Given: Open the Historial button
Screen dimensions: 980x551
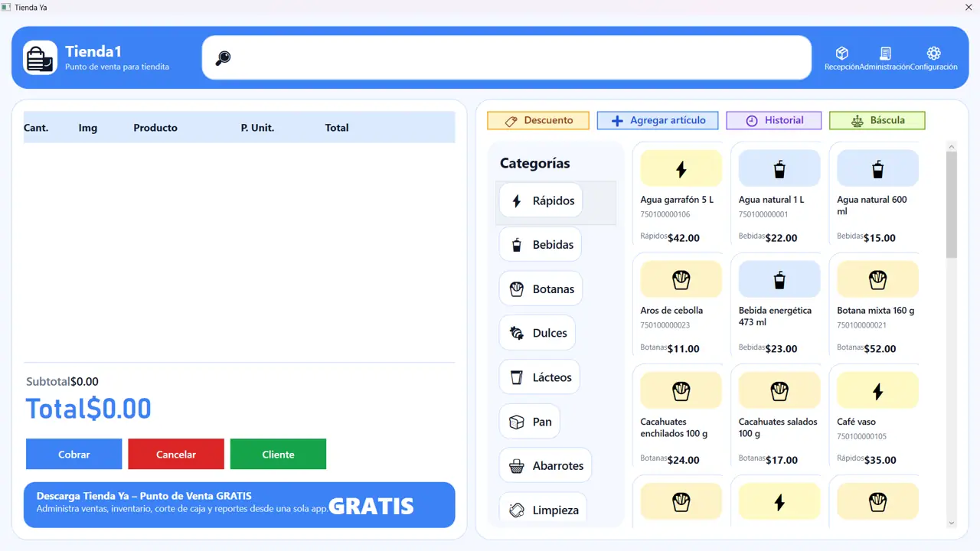Looking at the screenshot, I should 774,120.
